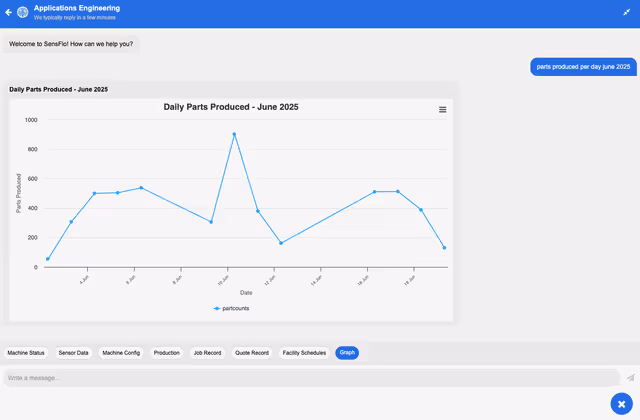
Task: Select the Facility Schedules chip
Action: [304, 353]
